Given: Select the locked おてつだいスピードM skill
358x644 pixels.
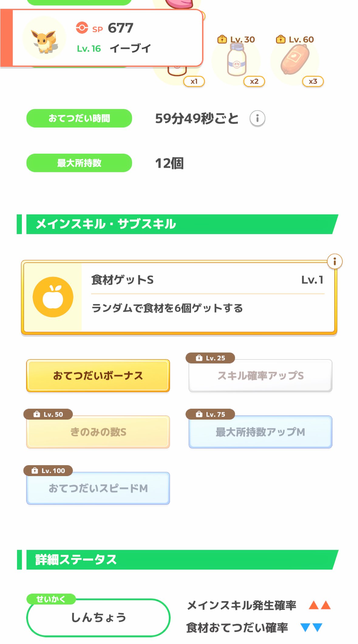Looking at the screenshot, I should tap(98, 489).
